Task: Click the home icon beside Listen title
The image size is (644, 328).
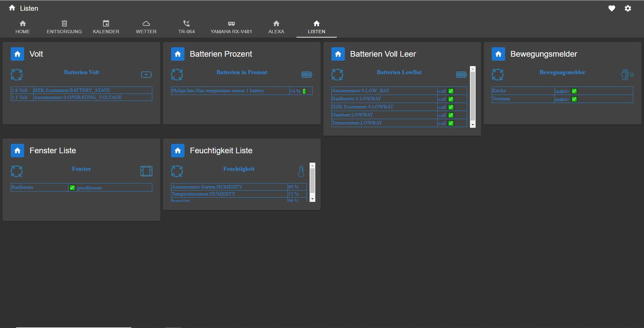Action: 12,8
